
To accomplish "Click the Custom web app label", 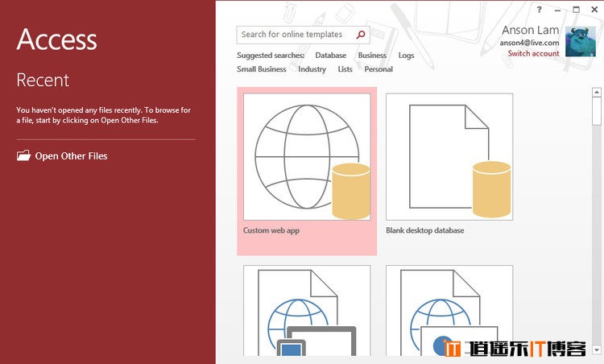I will click(271, 230).
